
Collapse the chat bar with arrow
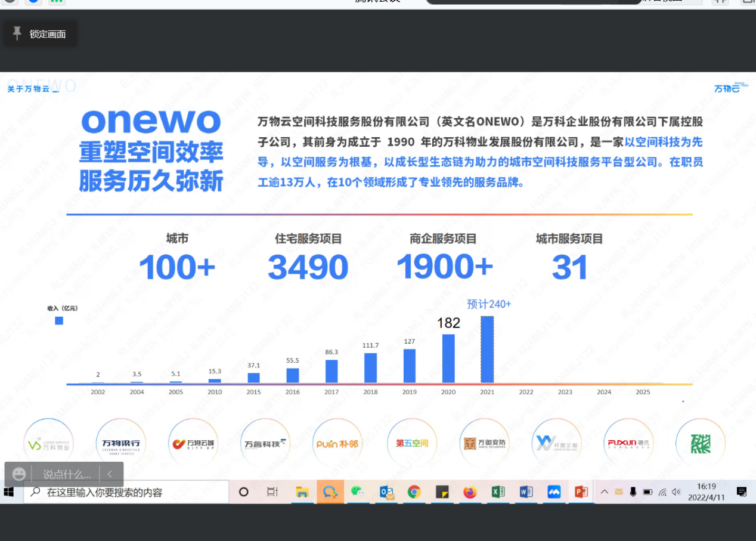click(x=110, y=474)
